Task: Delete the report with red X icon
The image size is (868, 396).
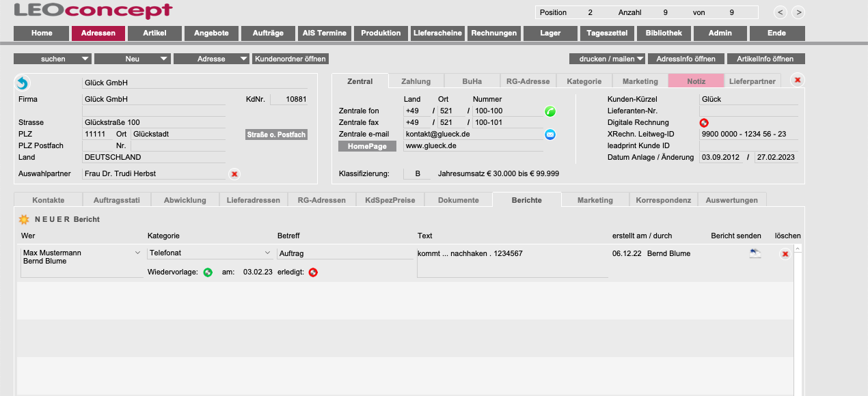Action: (x=785, y=254)
